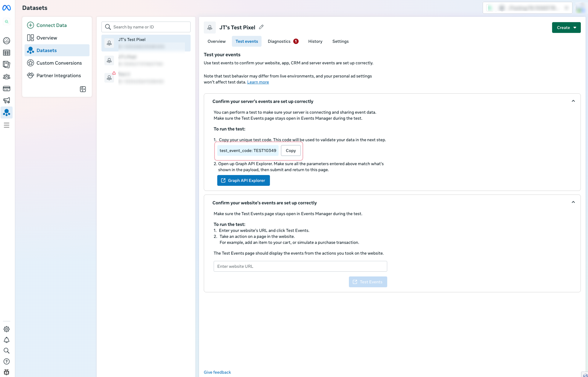Collapse the side panel with the toggle icon
Viewport: 588px width, 377px height.
83,89
